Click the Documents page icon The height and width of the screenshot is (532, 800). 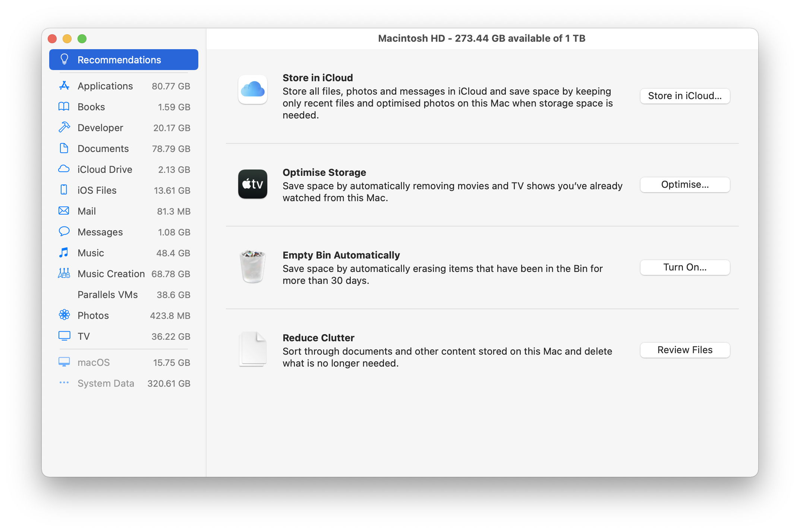click(x=64, y=148)
